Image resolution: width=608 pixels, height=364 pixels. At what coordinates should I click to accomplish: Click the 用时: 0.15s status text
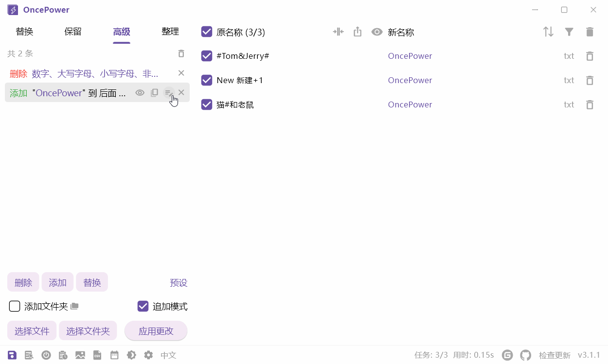pos(473,355)
